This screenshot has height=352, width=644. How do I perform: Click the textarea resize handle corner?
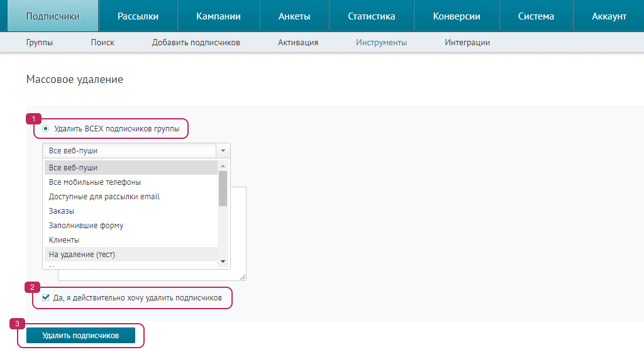click(x=243, y=277)
